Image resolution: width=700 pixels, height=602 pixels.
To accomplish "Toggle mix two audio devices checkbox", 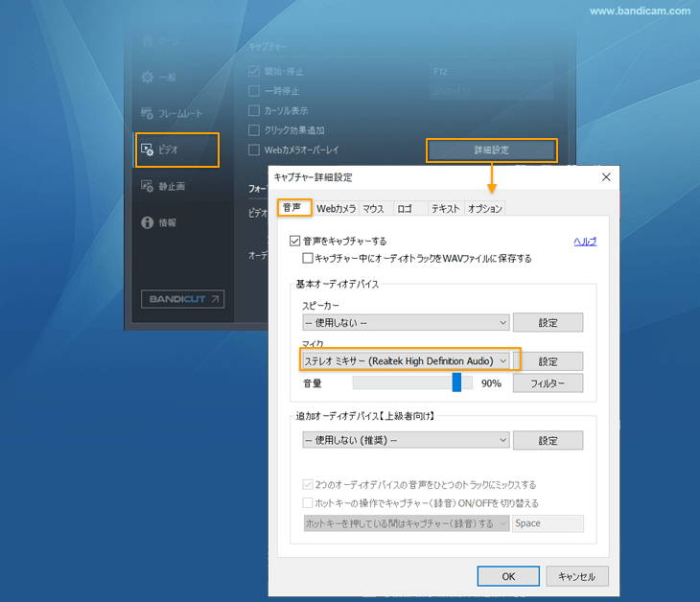I will click(x=307, y=484).
